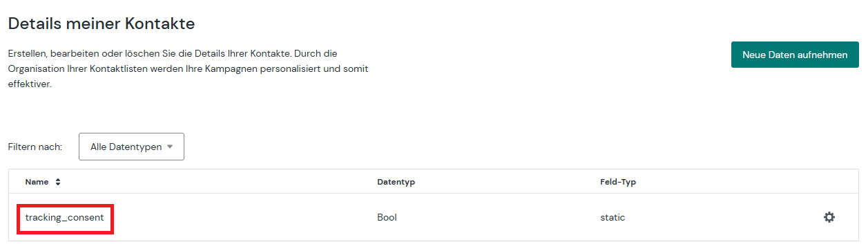This screenshot has height=251, width=868.
Task: Select the static field type cell
Action: [613, 217]
